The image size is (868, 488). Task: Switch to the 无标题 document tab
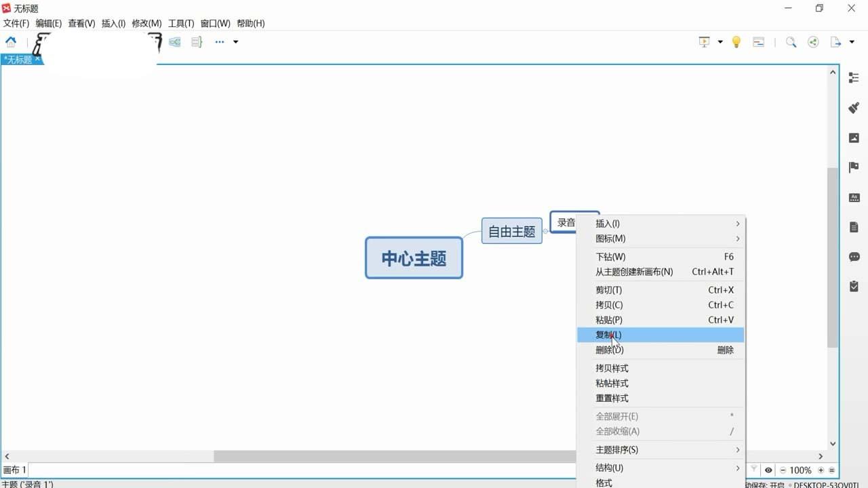click(x=19, y=59)
